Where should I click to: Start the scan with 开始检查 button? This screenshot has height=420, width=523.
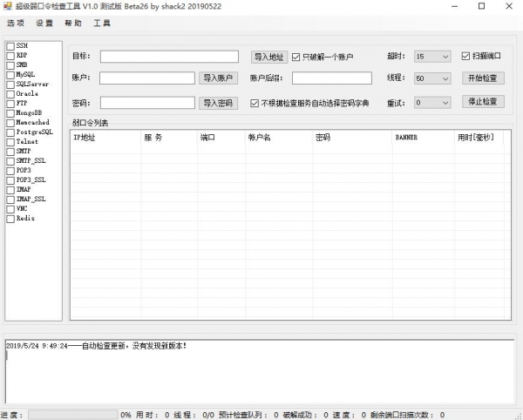(483, 78)
